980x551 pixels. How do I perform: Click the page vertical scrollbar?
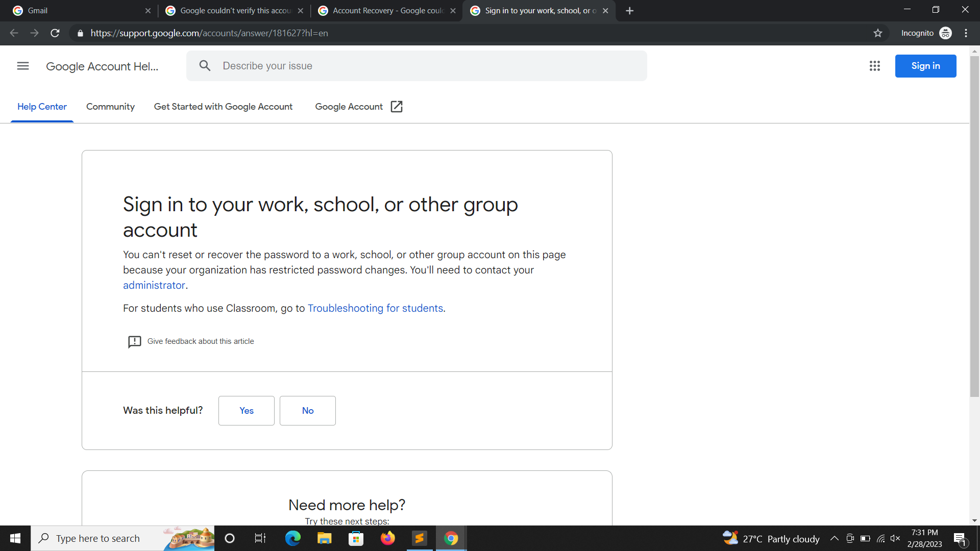[974, 224]
